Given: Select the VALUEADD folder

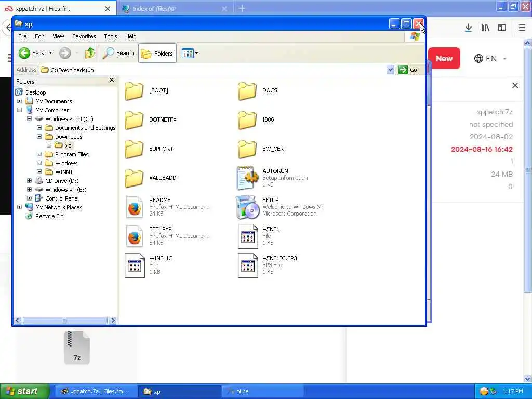Looking at the screenshot, I should [134, 178].
